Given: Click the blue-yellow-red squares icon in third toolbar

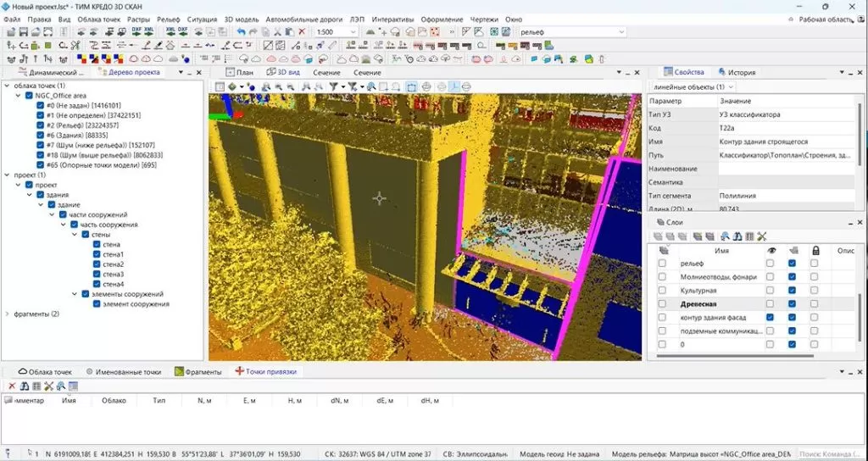Looking at the screenshot, I should tap(81, 59).
